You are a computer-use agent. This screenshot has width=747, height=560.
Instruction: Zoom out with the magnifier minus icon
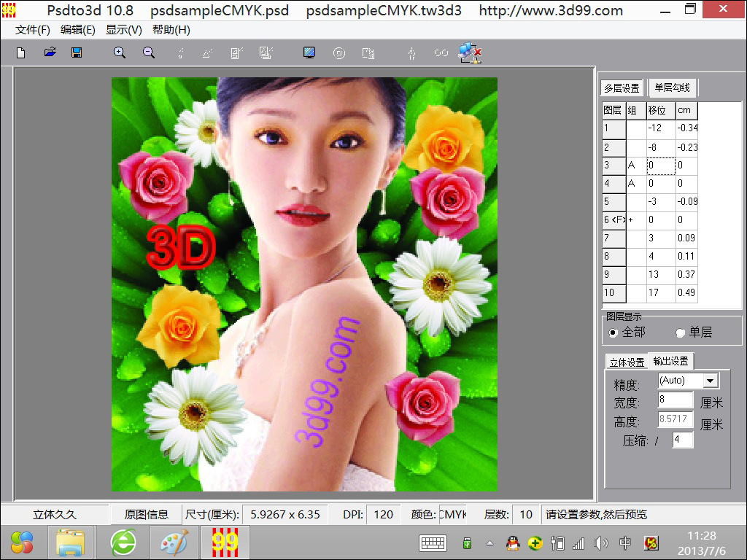pyautogui.click(x=149, y=52)
